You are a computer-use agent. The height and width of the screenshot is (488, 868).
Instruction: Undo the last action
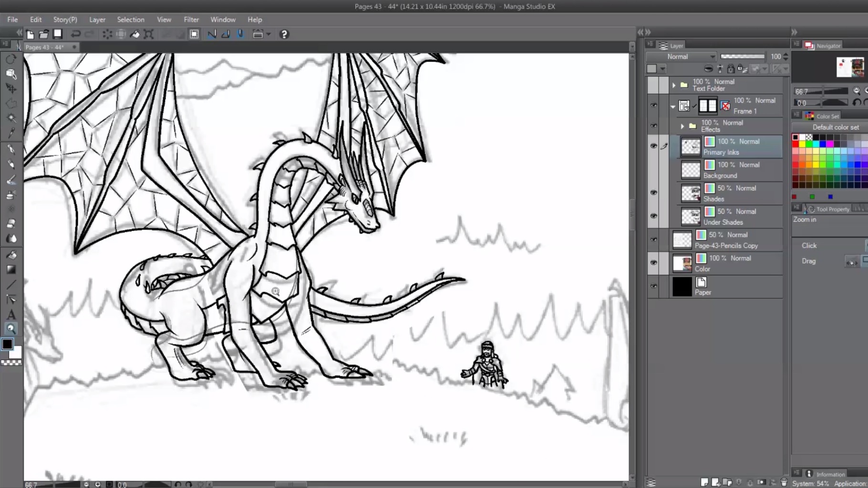(75, 34)
